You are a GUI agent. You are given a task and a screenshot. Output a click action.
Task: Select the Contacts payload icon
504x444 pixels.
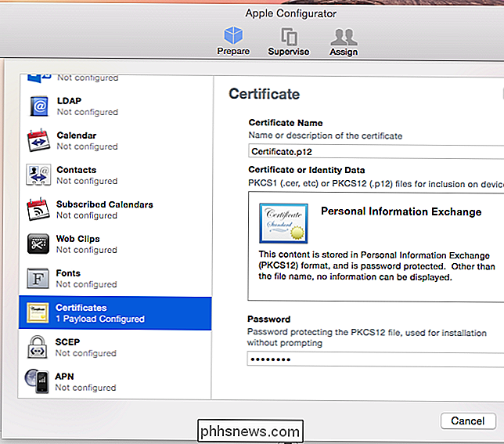[38, 175]
